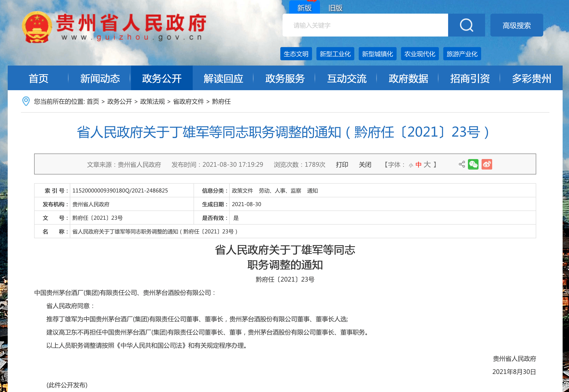
Task: Open 政务公开 menu item
Action: (162, 78)
